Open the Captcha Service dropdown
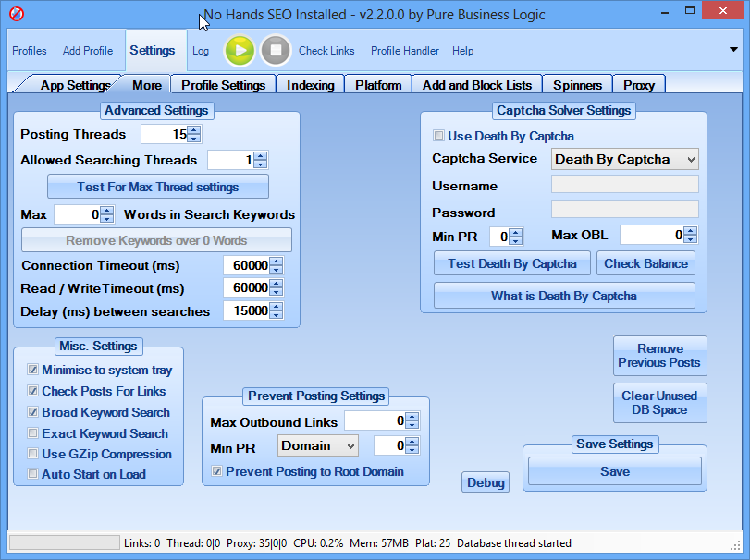 point(625,159)
